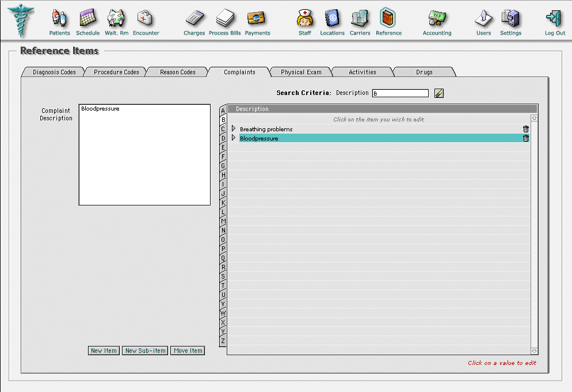The image size is (572, 392).
Task: Filter list by letter W tab
Action: pyautogui.click(x=223, y=314)
